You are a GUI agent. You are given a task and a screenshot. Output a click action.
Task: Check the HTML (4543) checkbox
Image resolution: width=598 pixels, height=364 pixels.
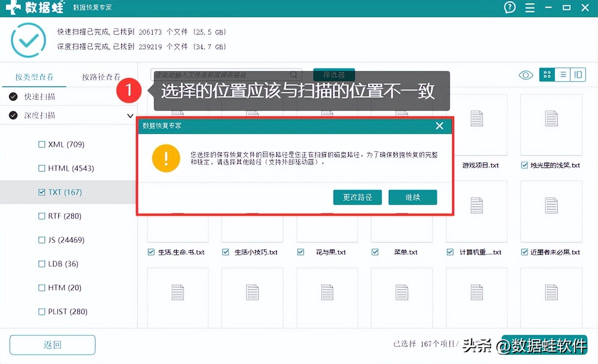click(41, 168)
